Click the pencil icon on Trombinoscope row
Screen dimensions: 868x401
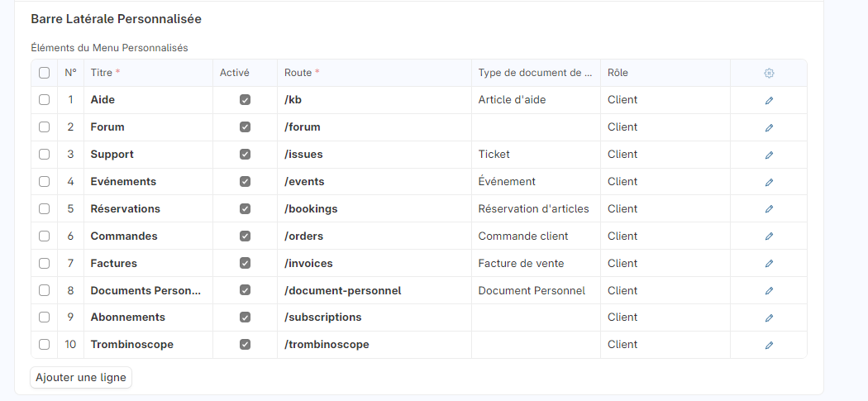tap(769, 345)
